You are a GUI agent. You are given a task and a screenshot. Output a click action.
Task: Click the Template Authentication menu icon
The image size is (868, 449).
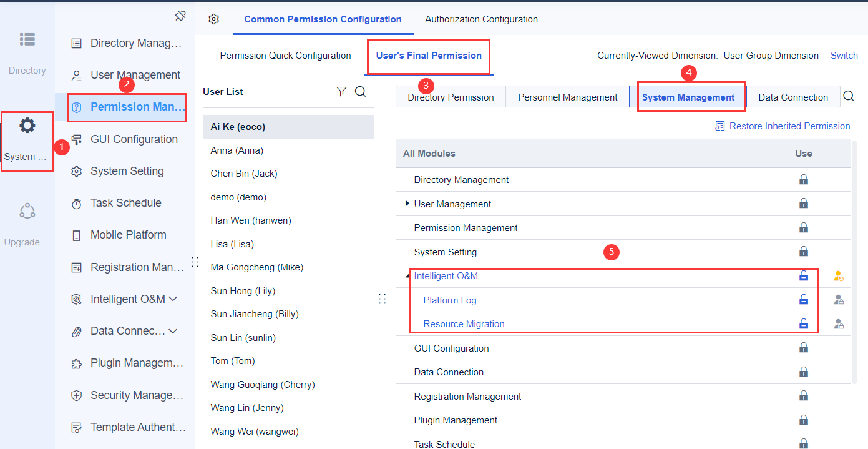(x=77, y=428)
